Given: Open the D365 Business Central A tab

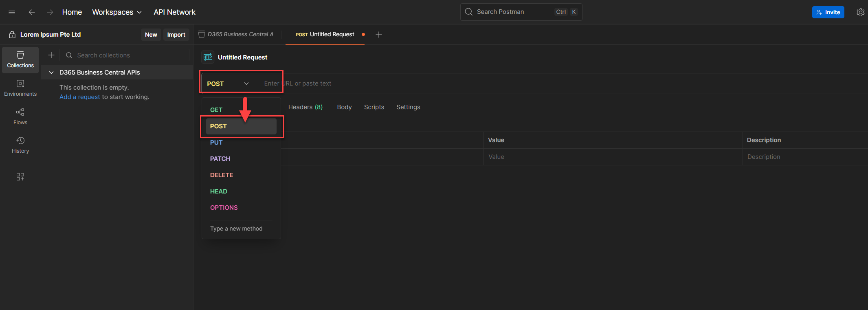Looking at the screenshot, I should coord(236,35).
